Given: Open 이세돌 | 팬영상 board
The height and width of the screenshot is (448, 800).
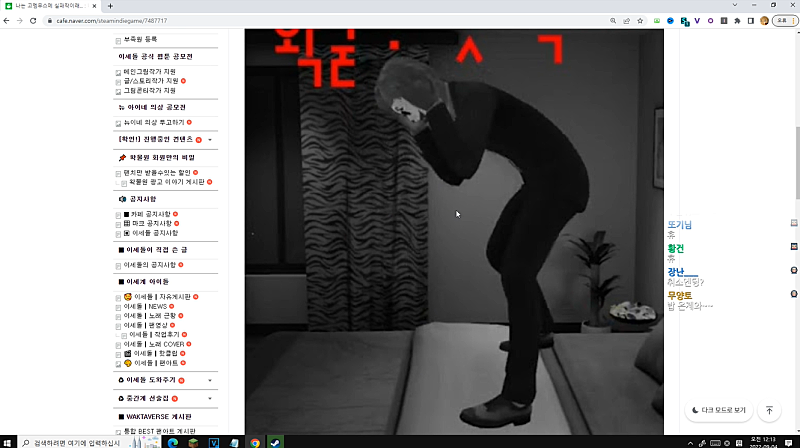Looking at the screenshot, I should tap(145, 326).
